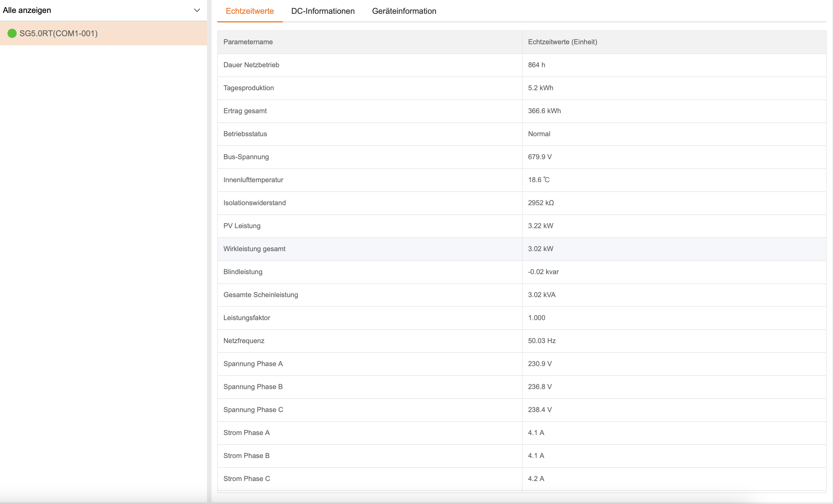The height and width of the screenshot is (504, 833).
Task: Open the Alle anzeigen filter selector
Action: click(x=101, y=10)
